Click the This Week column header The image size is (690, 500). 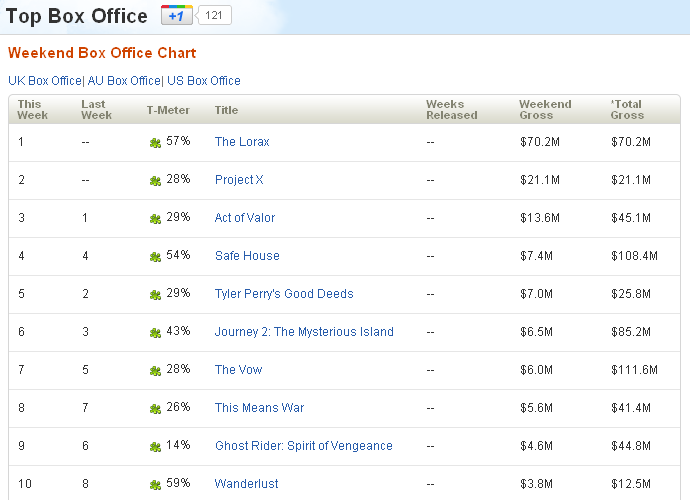(x=32, y=110)
